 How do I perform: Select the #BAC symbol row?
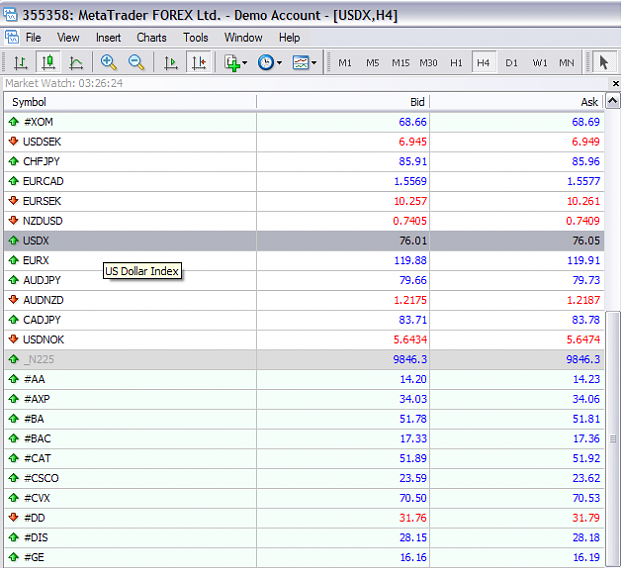304,439
